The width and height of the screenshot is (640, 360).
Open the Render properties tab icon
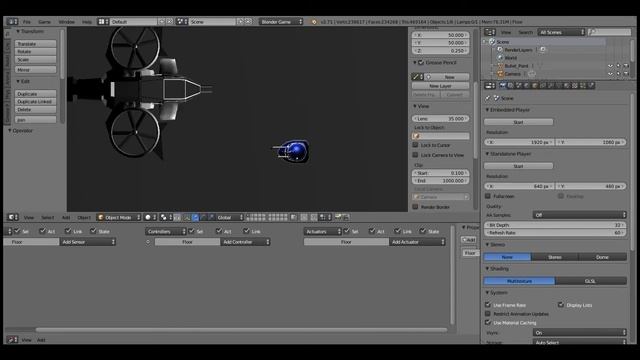point(502,85)
